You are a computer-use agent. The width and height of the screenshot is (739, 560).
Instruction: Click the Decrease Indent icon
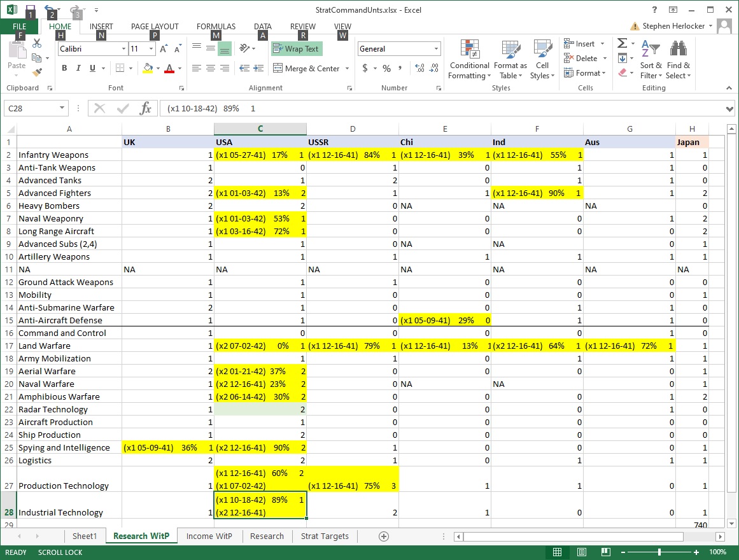pyautogui.click(x=244, y=68)
